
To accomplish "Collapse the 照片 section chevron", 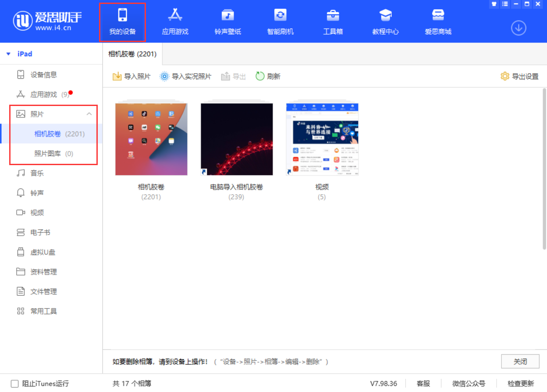I will tap(89, 114).
